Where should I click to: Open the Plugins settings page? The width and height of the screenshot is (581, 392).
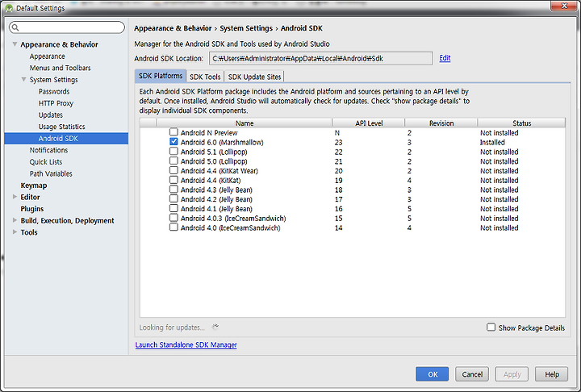coord(31,209)
